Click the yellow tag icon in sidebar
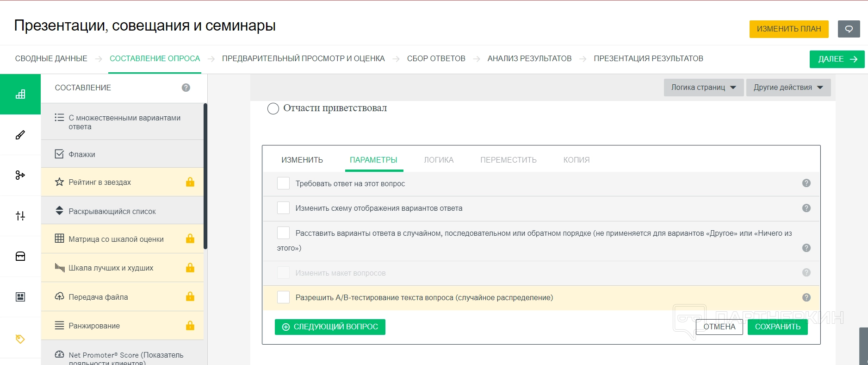This screenshot has height=365, width=868. [x=20, y=339]
